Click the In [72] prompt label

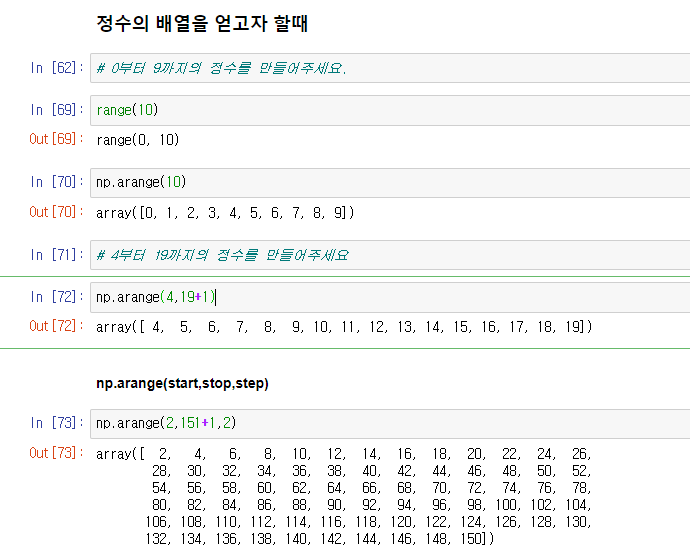click(x=57, y=297)
